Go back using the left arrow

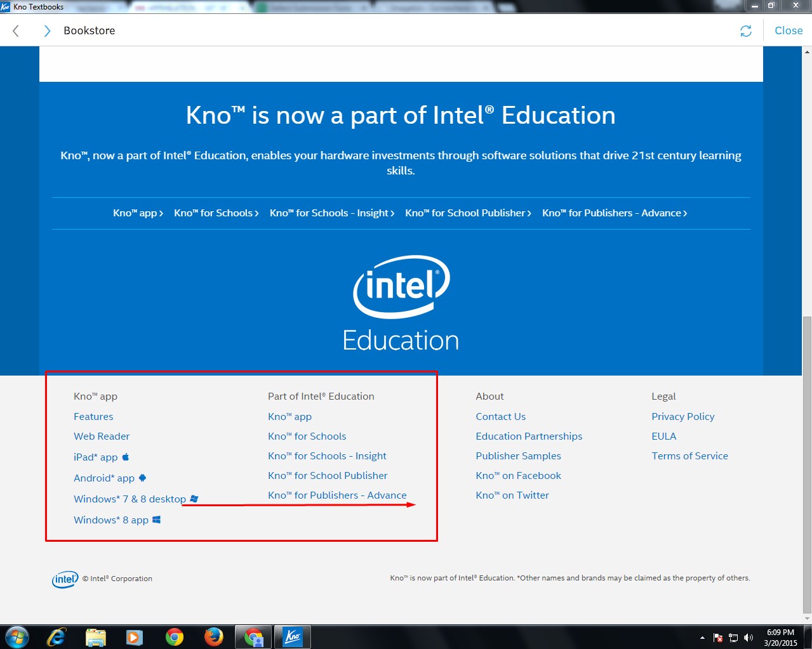pyautogui.click(x=16, y=30)
